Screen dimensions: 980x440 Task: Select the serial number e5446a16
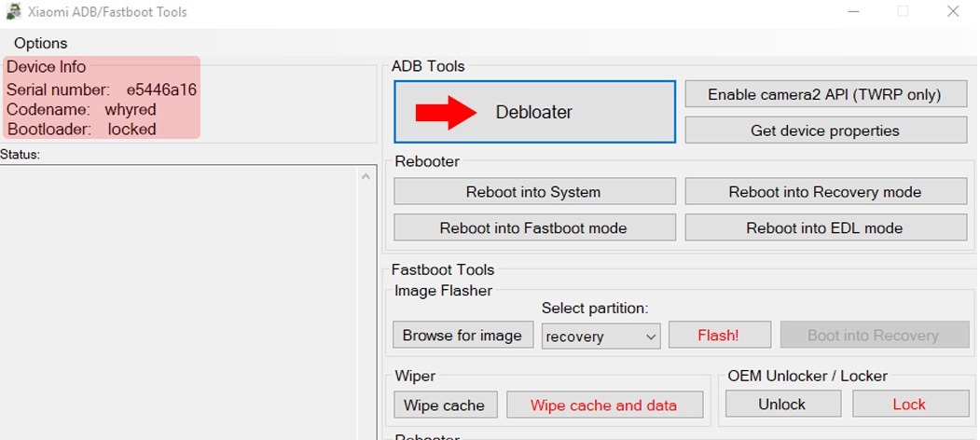tap(161, 90)
